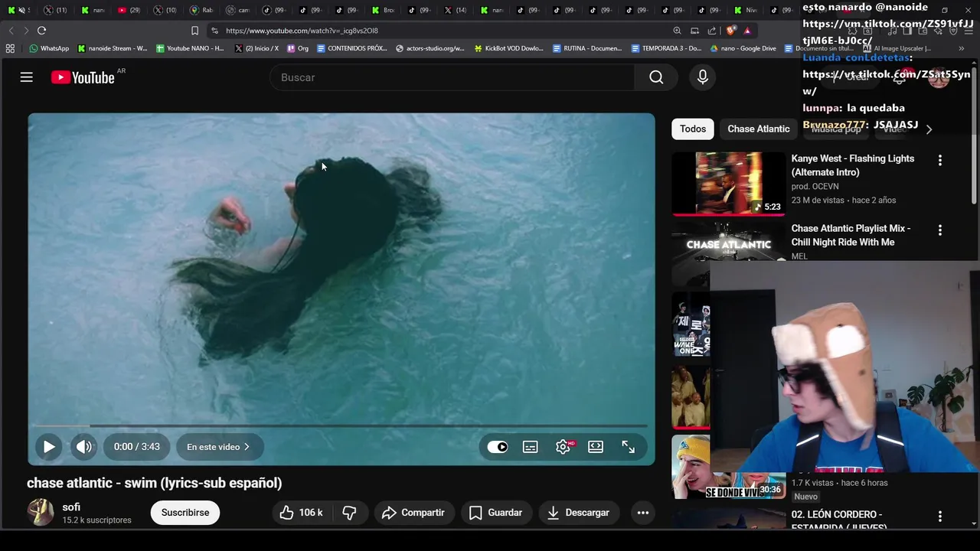Mute the video volume speaker icon
Screen dimensions: 980x551
[x=84, y=447]
